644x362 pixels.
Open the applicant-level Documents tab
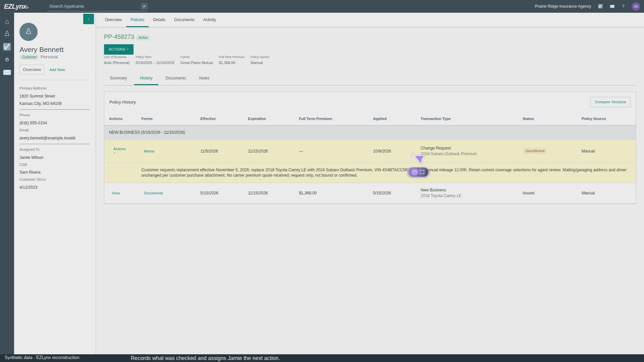coord(184,20)
